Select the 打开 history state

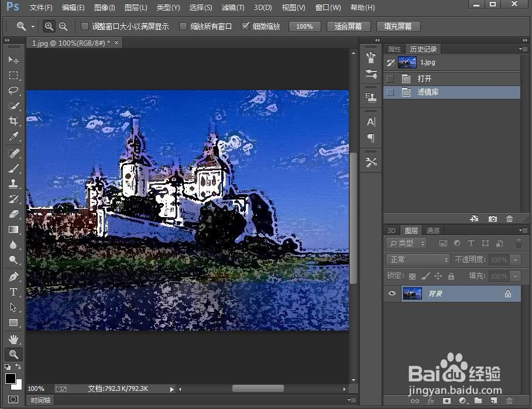click(452, 78)
